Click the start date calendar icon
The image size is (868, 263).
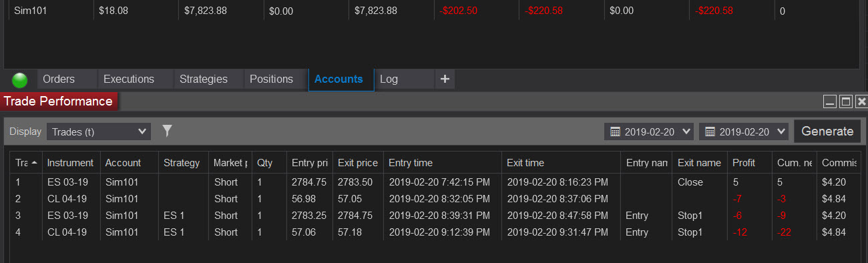[x=616, y=131]
